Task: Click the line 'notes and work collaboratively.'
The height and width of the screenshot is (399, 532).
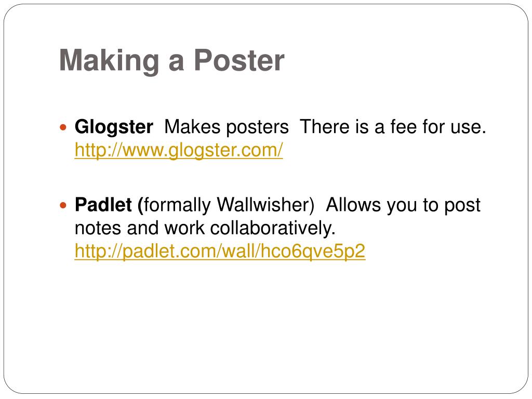Action: (205, 228)
